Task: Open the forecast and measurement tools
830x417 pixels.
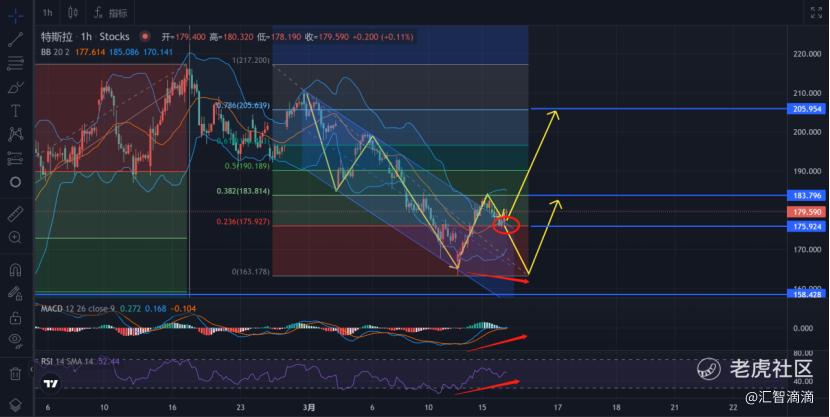Action: pos(15,158)
